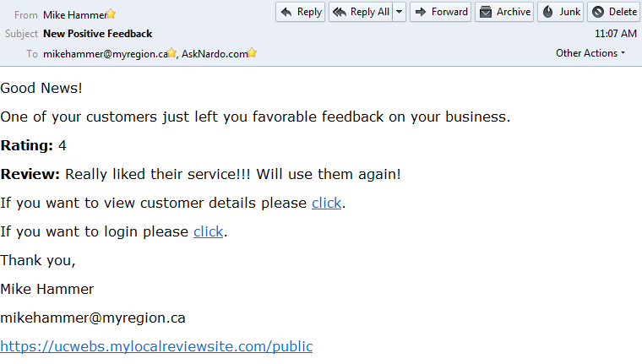This screenshot has width=642, height=364.
Task: Open the ucwebs.mylocalreviewsite.com public URL
Action: (x=156, y=346)
